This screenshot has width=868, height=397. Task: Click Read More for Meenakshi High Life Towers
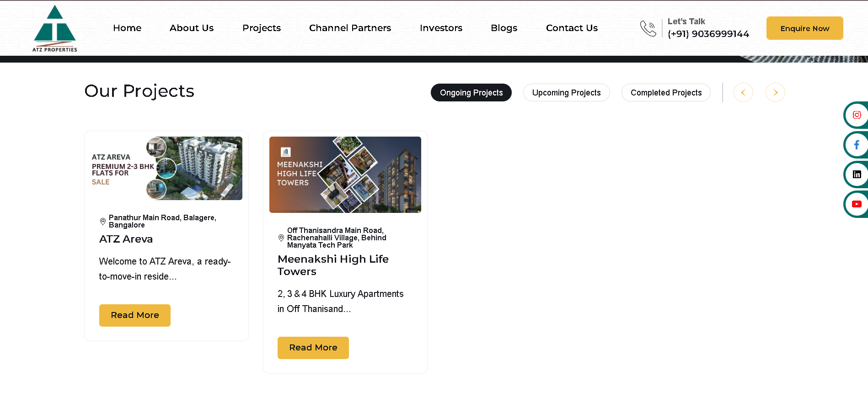pos(313,348)
